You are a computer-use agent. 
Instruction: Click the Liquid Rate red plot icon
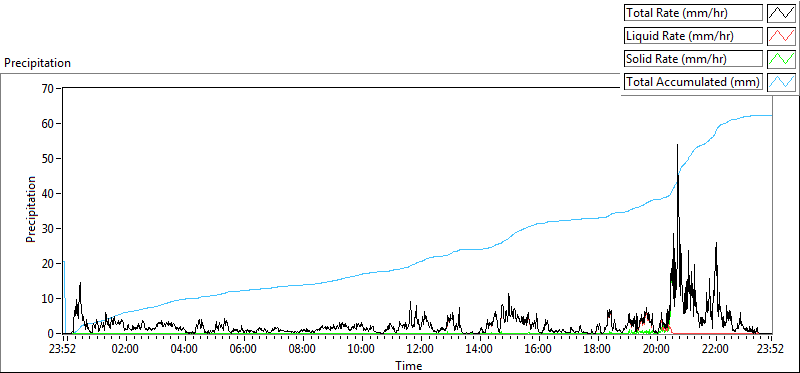[782, 36]
